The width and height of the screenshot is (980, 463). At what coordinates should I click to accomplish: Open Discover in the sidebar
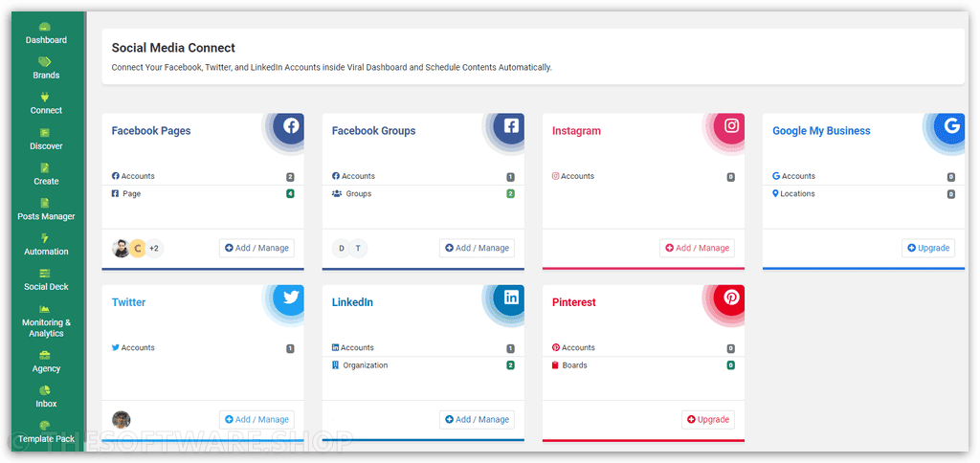click(x=46, y=140)
